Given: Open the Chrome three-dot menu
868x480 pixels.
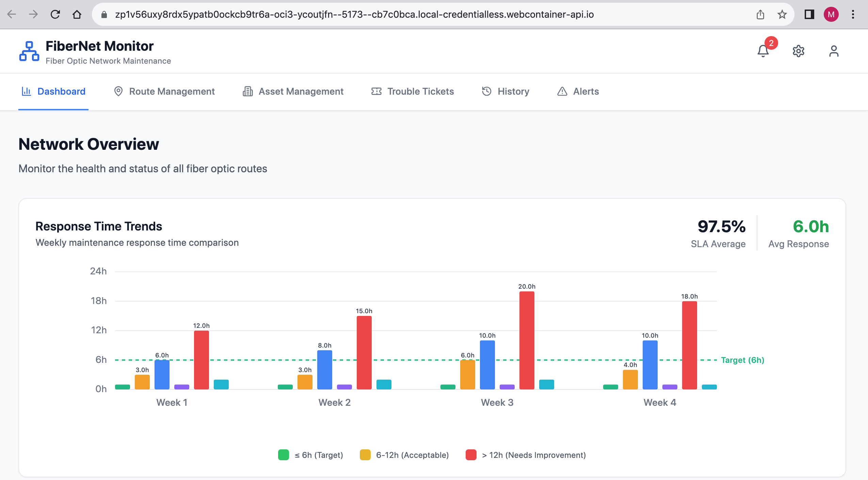Looking at the screenshot, I should (x=853, y=14).
